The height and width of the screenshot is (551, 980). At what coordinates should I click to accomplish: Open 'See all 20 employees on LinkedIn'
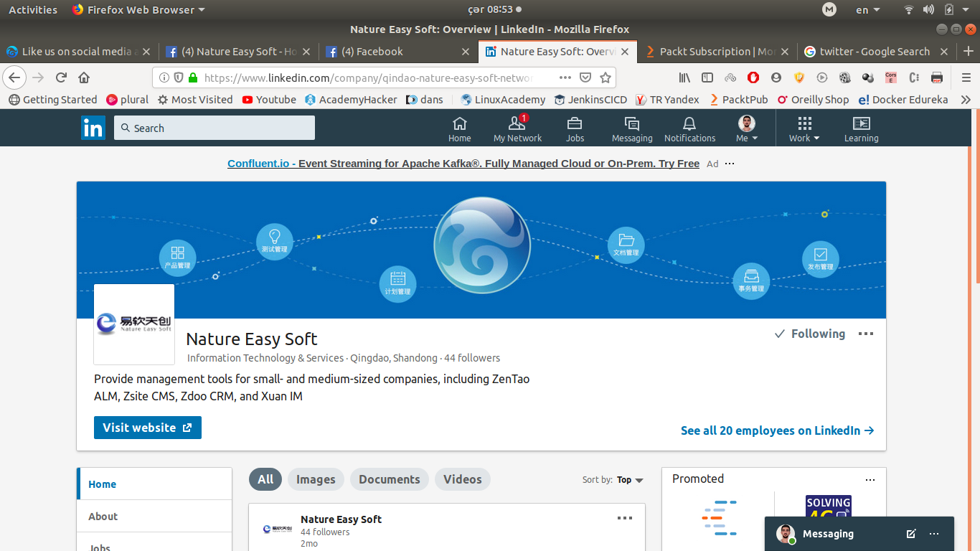point(778,430)
